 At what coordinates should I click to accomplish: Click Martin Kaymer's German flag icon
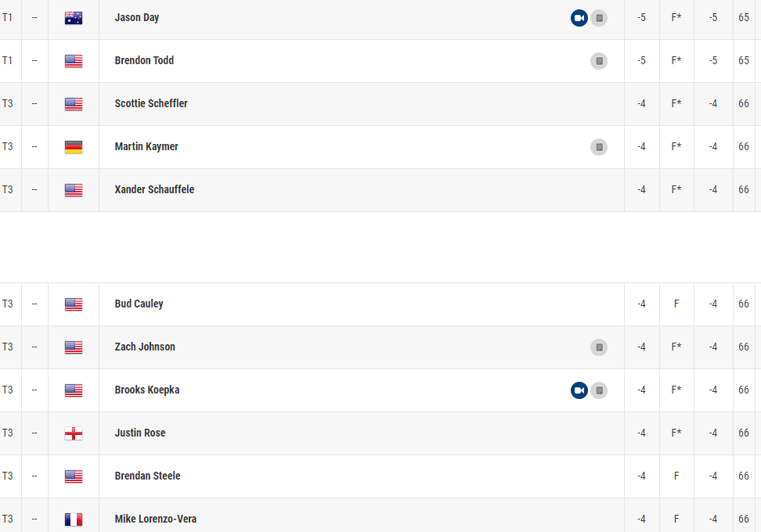point(74,147)
